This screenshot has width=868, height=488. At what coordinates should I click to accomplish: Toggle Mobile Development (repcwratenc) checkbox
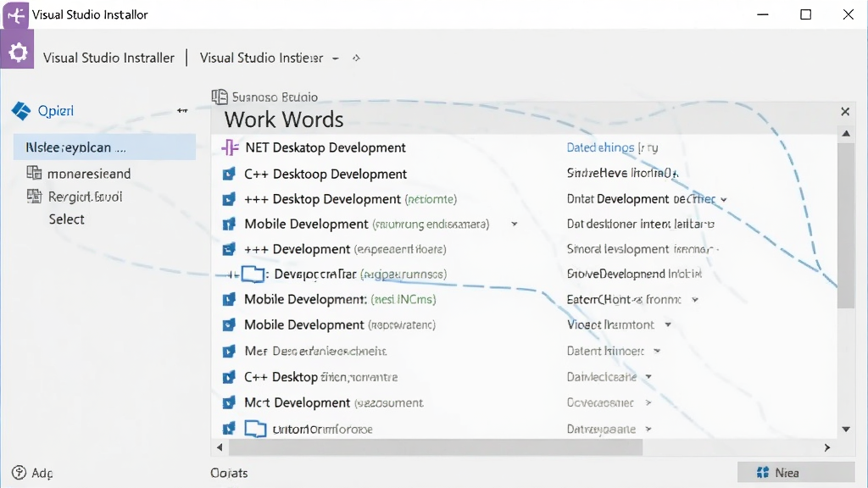tap(229, 324)
